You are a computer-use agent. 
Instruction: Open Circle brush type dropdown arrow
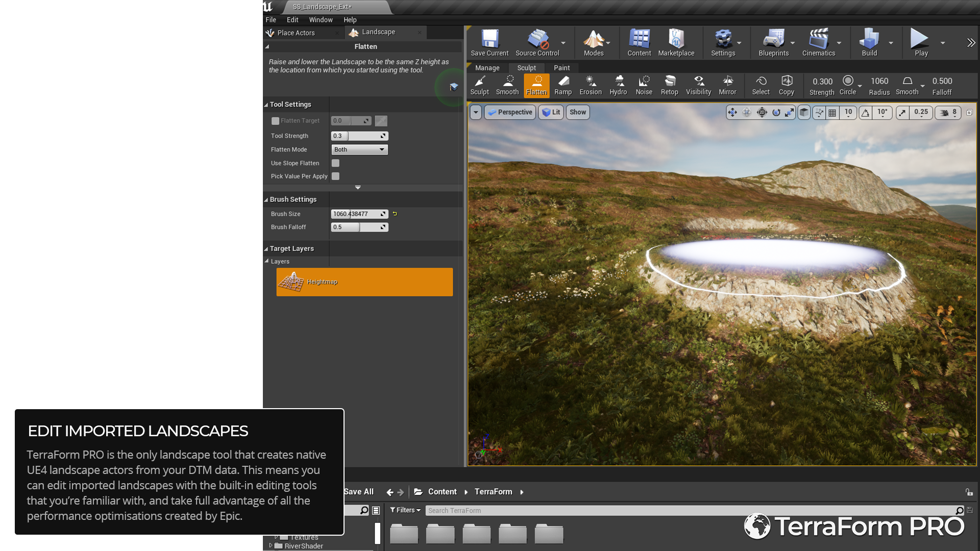tap(860, 86)
